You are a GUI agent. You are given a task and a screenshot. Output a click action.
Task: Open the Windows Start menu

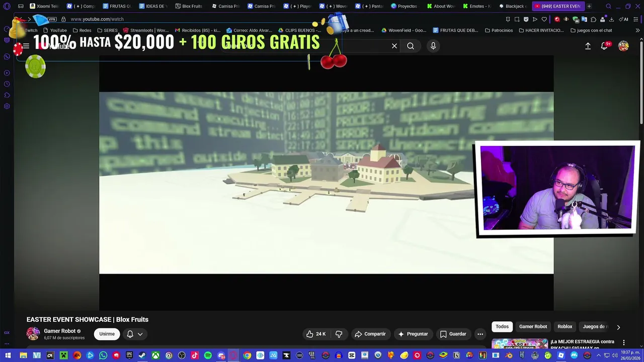click(x=8, y=355)
